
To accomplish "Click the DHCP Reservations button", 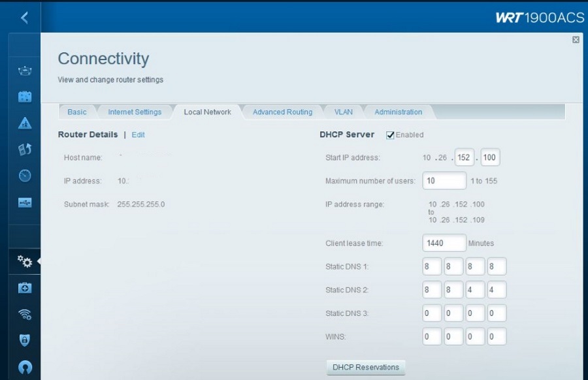I will [366, 367].
